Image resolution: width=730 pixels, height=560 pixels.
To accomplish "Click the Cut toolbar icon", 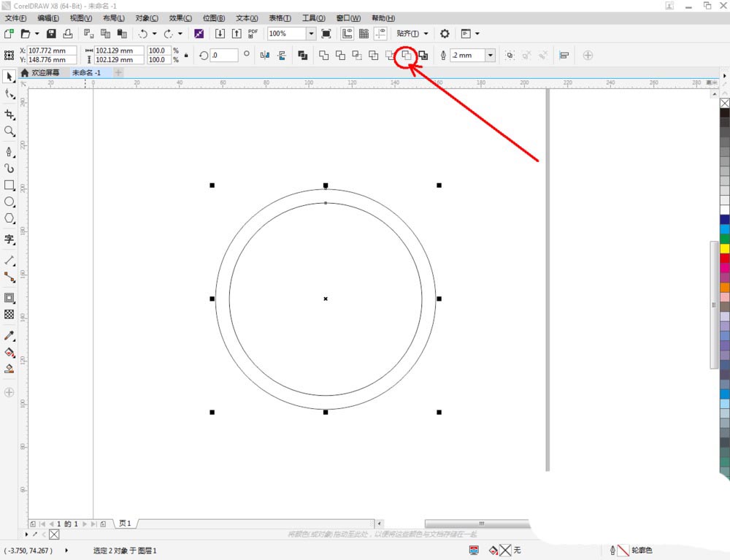I will tap(88, 34).
